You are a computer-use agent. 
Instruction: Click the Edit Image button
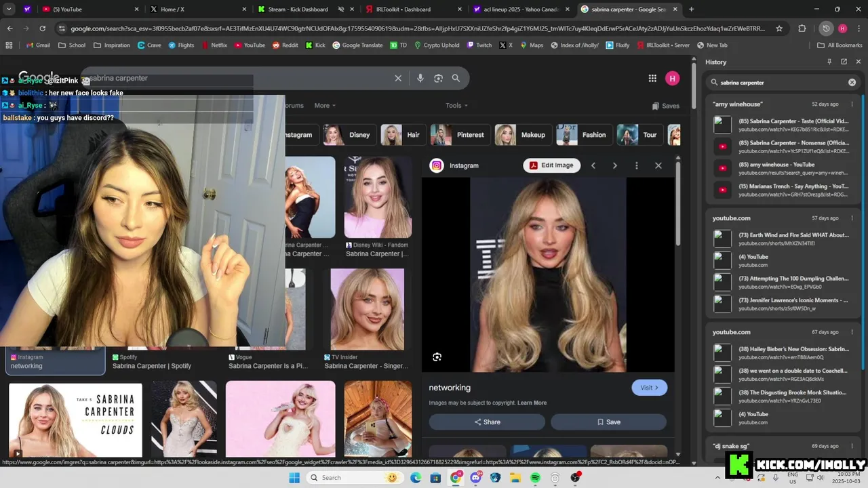pyautogui.click(x=552, y=165)
